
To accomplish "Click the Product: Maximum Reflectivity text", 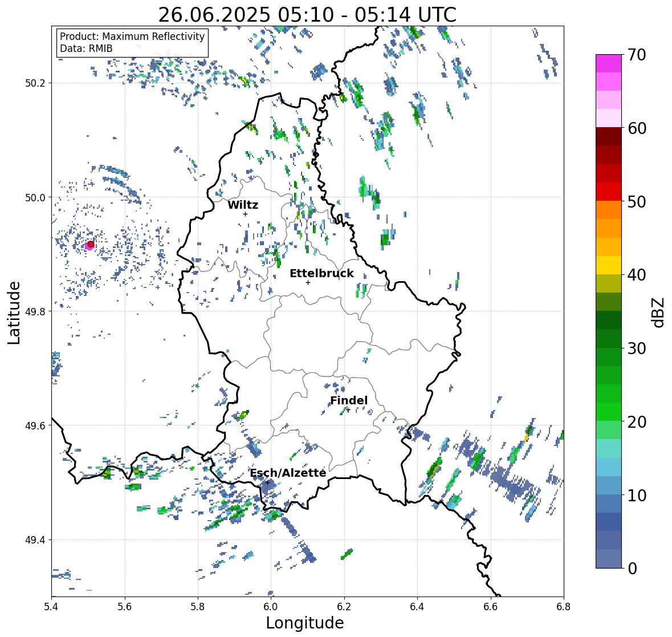I will 132,36.
